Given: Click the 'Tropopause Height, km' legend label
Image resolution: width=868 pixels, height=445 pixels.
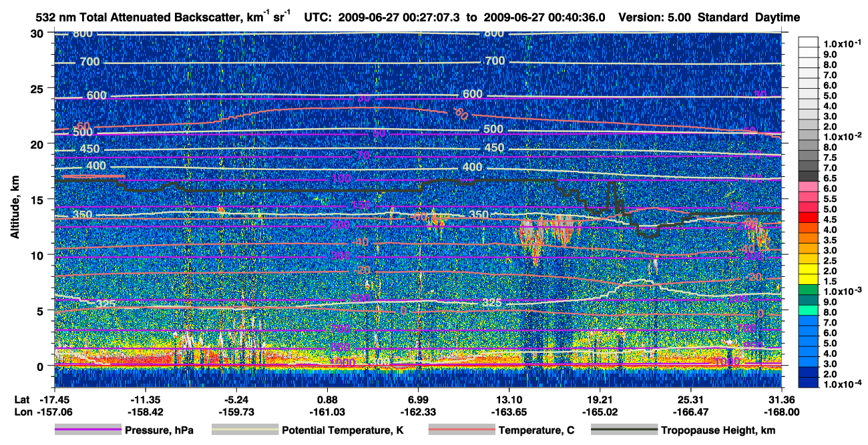Looking at the screenshot, I should [718, 430].
